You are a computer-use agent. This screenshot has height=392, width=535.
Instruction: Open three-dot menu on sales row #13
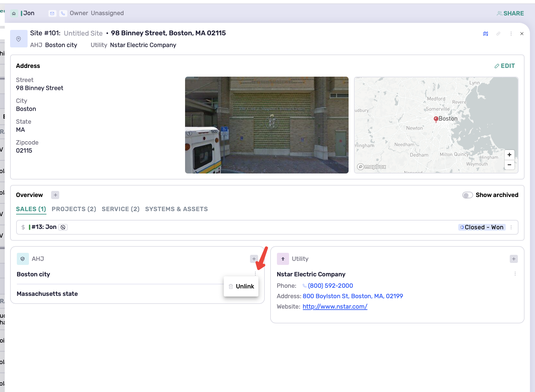point(511,227)
